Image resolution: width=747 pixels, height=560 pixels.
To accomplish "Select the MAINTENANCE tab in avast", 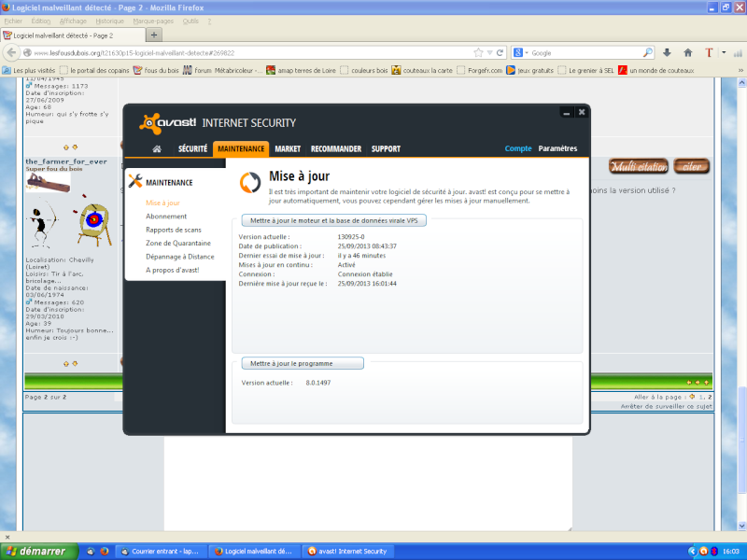I will coord(241,149).
